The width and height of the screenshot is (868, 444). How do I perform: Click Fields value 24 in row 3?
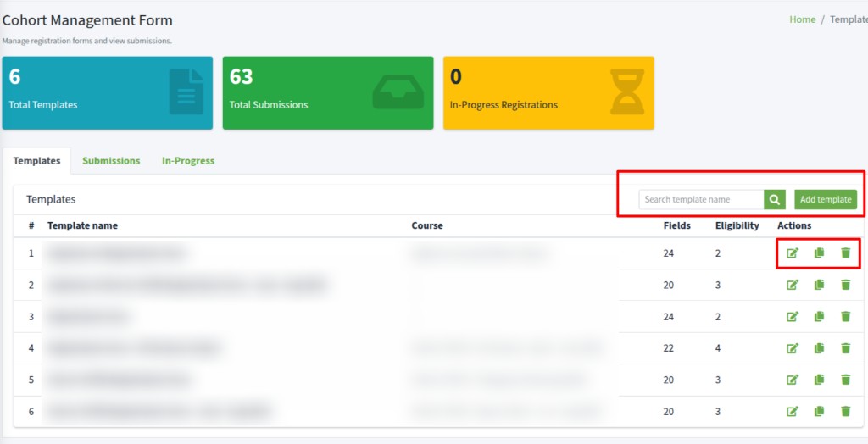click(669, 317)
